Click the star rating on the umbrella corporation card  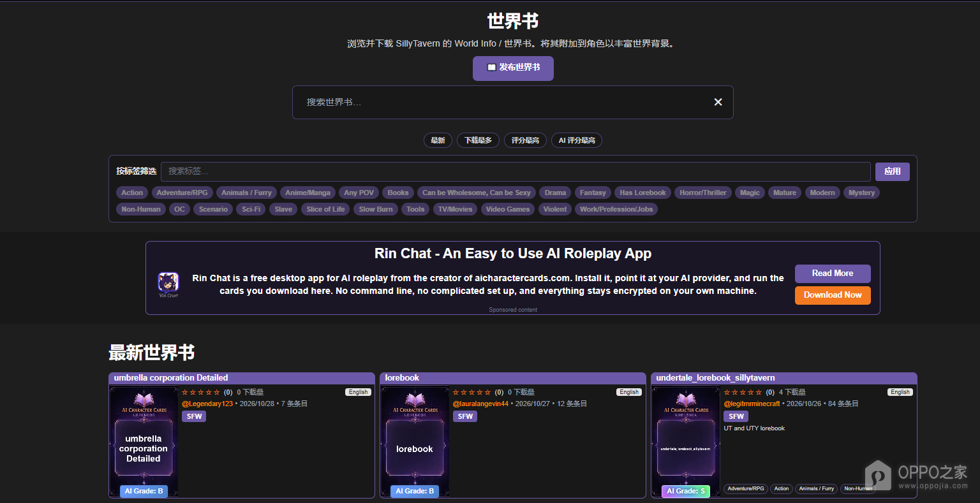(201, 393)
